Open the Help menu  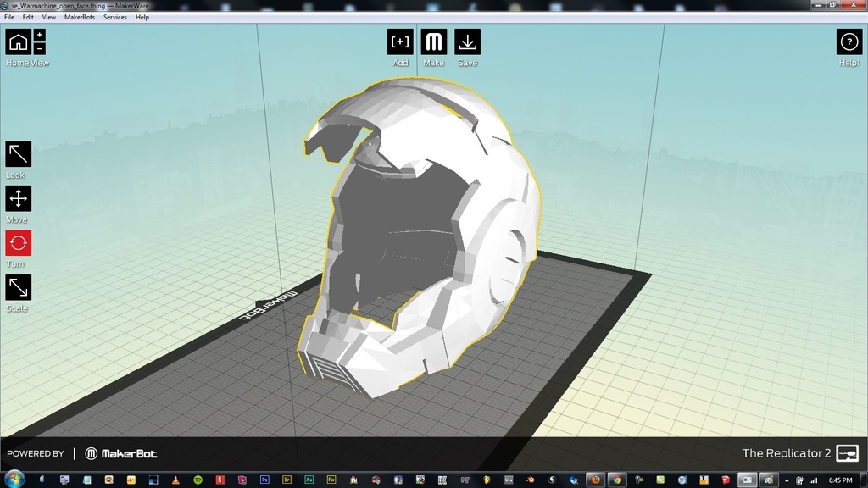(142, 17)
